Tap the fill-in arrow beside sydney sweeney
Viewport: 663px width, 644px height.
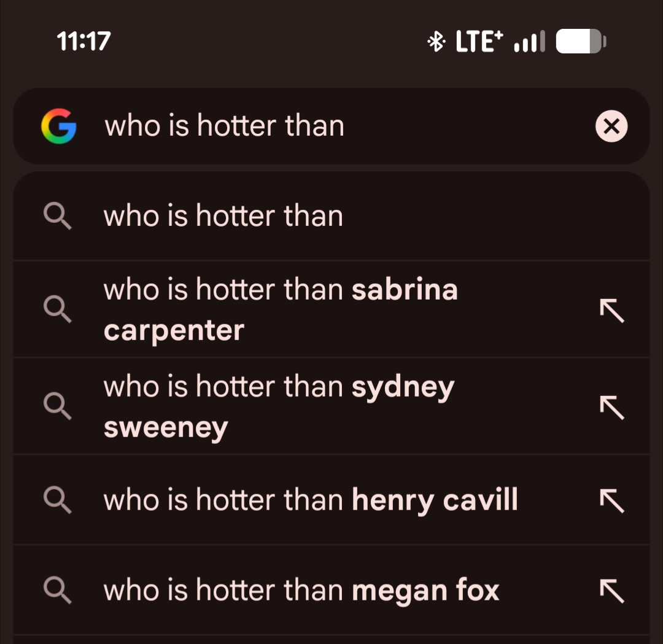tap(611, 406)
